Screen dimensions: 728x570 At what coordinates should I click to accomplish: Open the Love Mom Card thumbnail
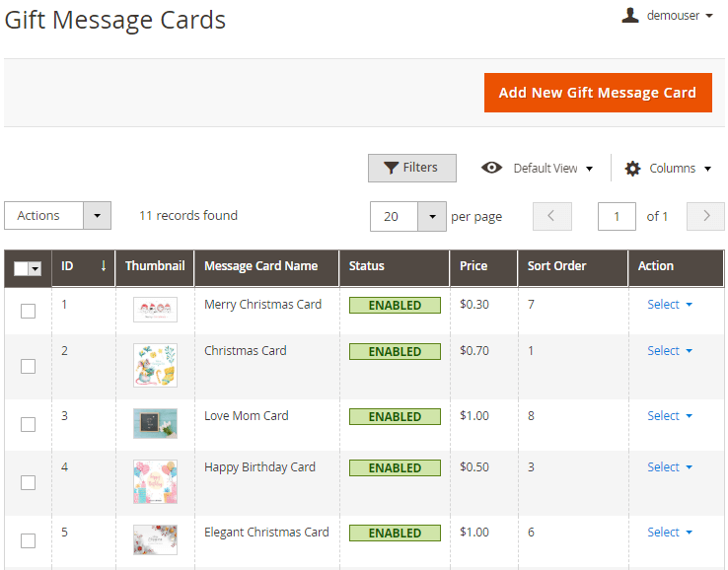[155, 423]
